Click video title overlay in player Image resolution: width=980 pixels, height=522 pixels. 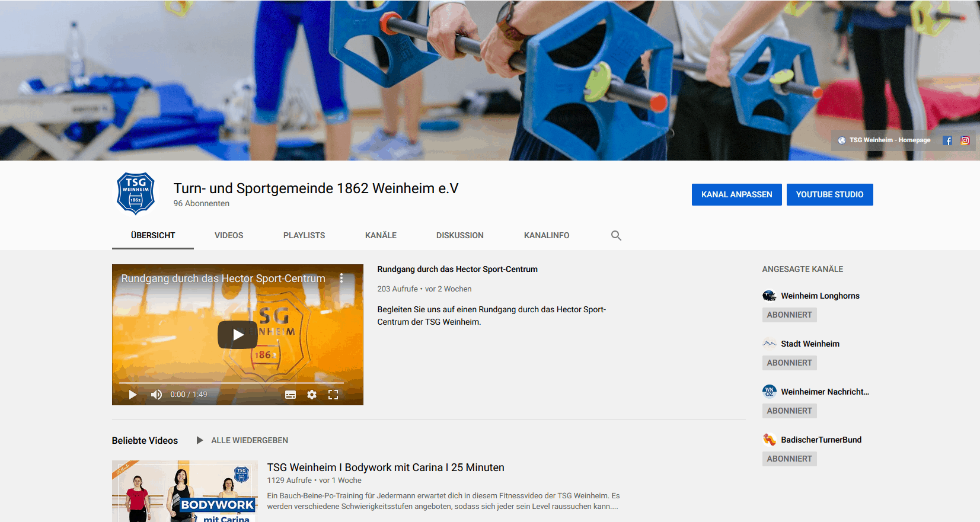tap(224, 278)
